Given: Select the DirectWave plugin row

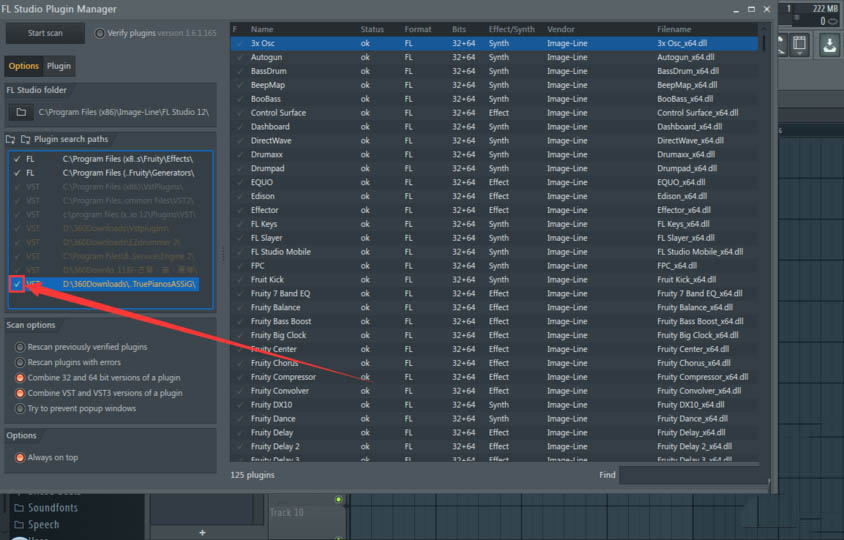Looking at the screenshot, I should (x=494, y=141).
